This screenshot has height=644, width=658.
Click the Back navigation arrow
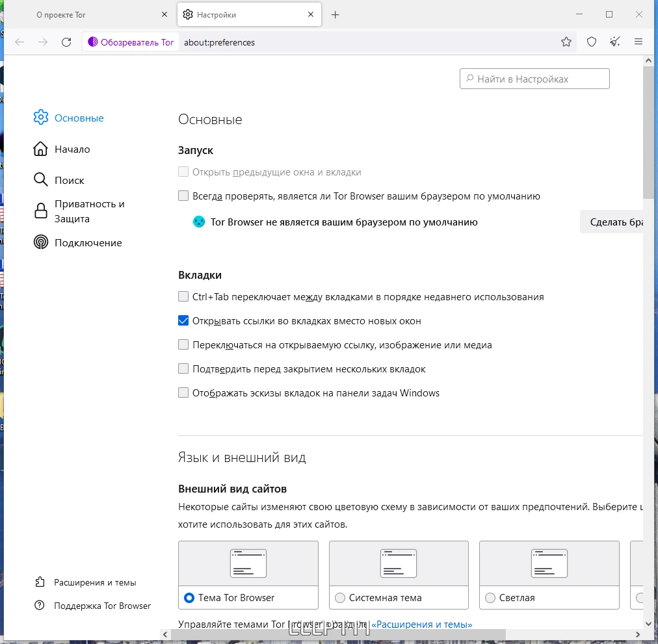pos(20,42)
